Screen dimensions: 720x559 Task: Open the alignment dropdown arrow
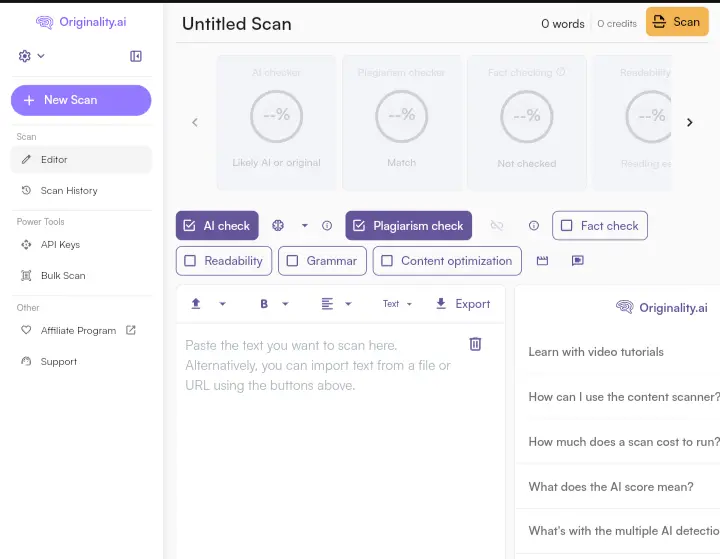[348, 304]
